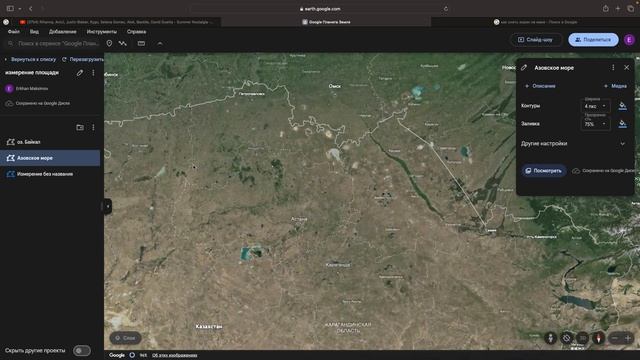Click the search field in Google Earth

coord(53,43)
